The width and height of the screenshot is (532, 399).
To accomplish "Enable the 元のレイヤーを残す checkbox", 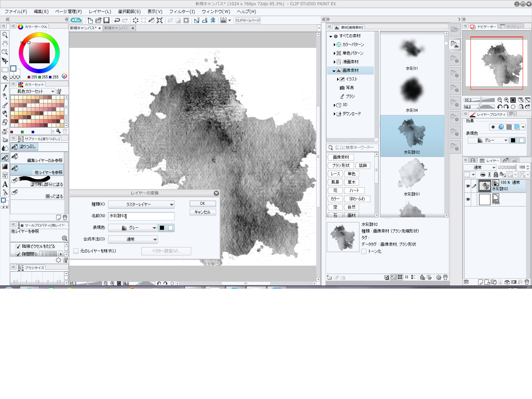I will point(76,251).
